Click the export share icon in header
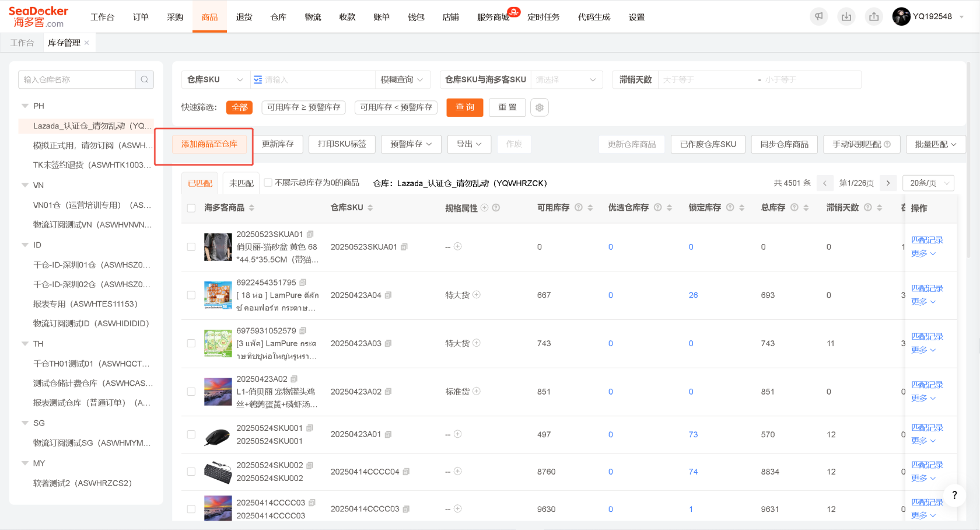980x530 pixels. tap(874, 16)
